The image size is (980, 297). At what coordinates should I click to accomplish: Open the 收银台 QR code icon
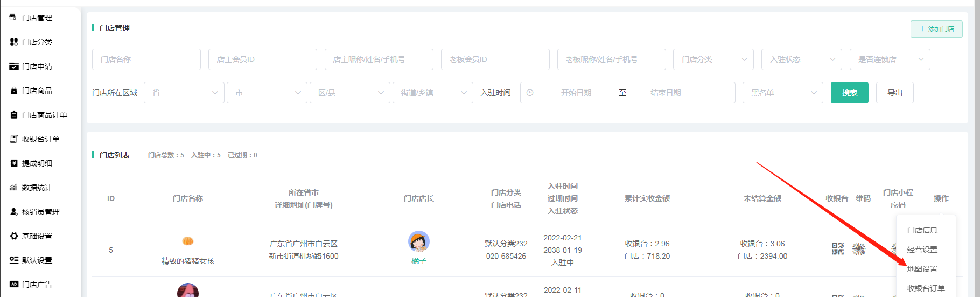(837, 249)
